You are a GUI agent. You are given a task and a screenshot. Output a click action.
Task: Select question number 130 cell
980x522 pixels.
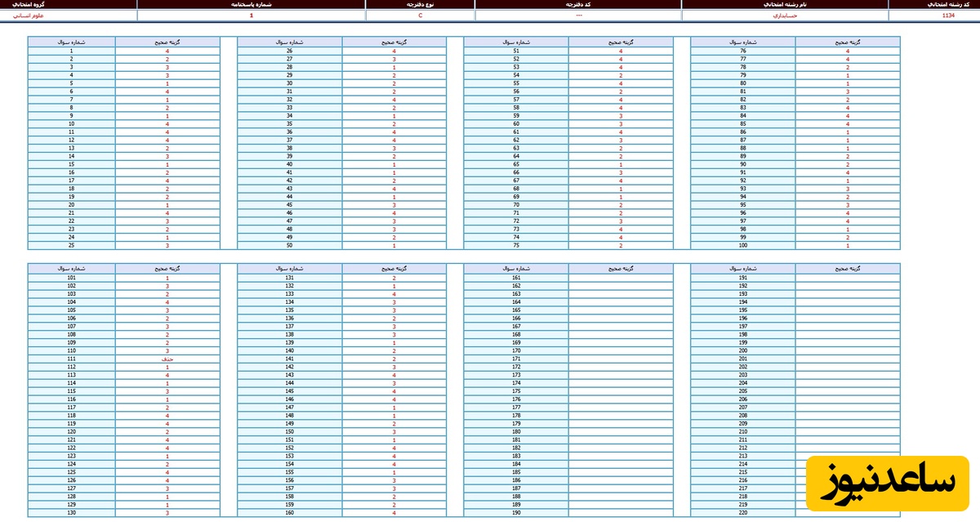click(71, 512)
